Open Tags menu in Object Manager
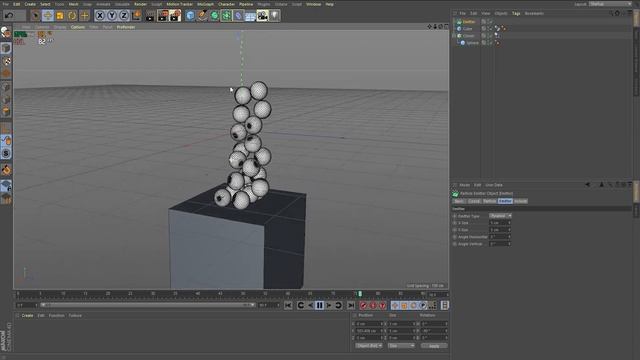Image resolution: width=640 pixels, height=360 pixels. [x=516, y=13]
